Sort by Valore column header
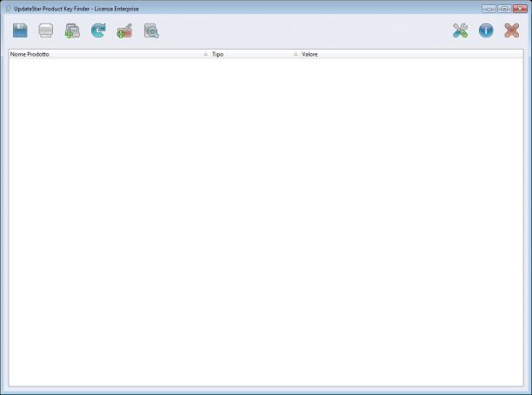 411,54
